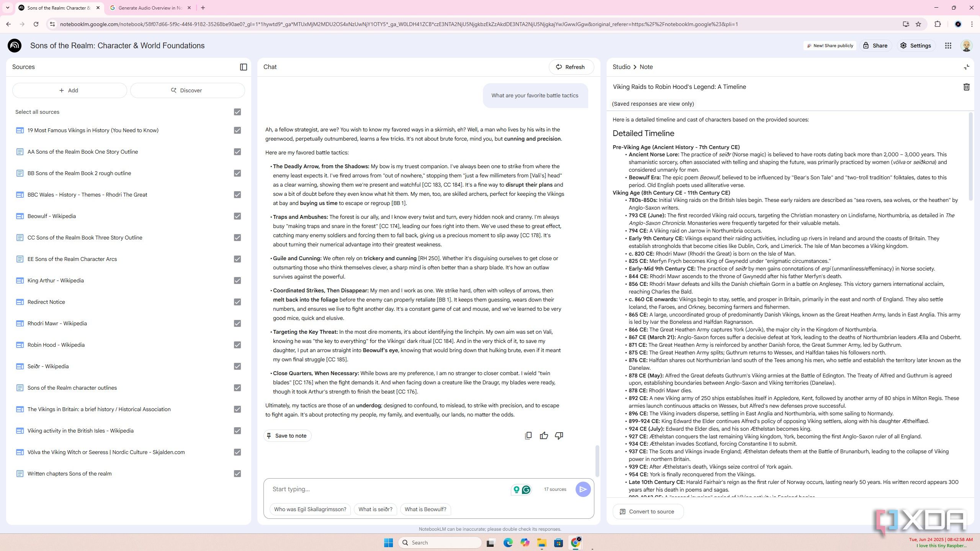
Task: Click the Windows Start button
Action: click(x=388, y=543)
